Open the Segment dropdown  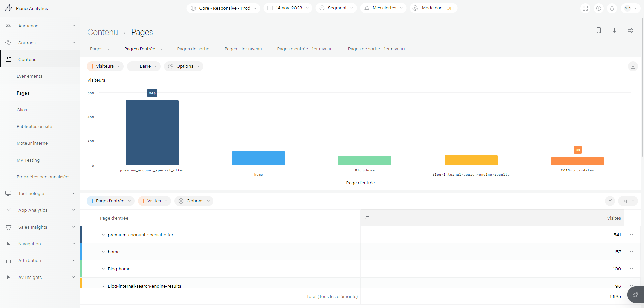pos(336,8)
